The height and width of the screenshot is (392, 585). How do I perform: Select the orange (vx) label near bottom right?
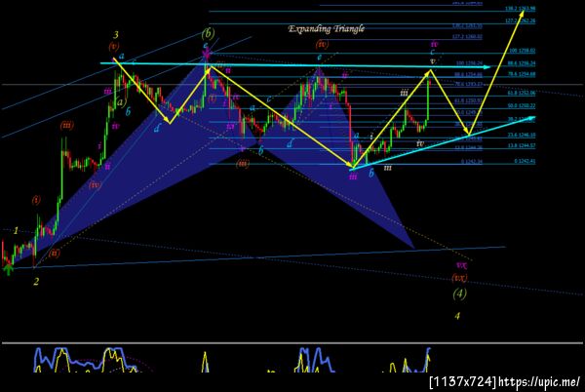tap(459, 278)
